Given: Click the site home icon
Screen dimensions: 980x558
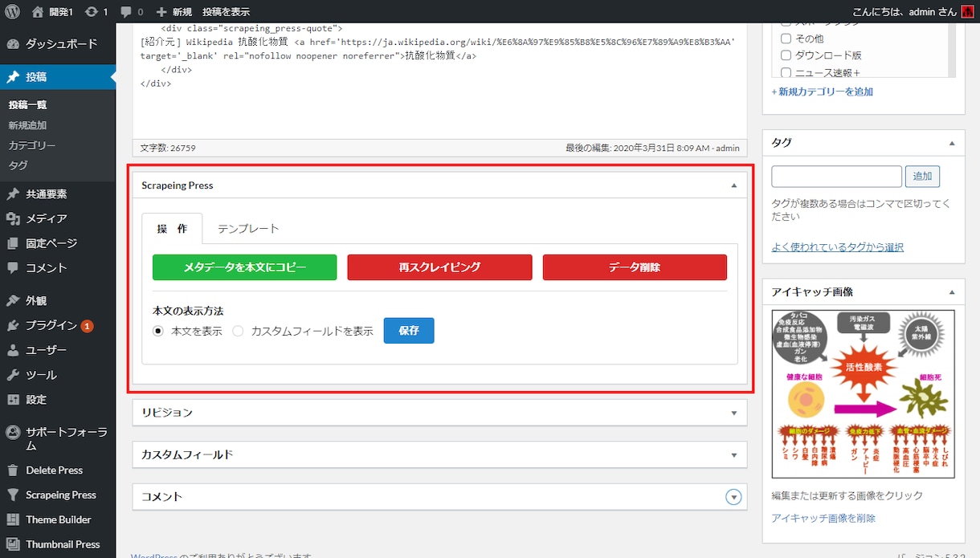Looking at the screenshot, I should pos(38,12).
